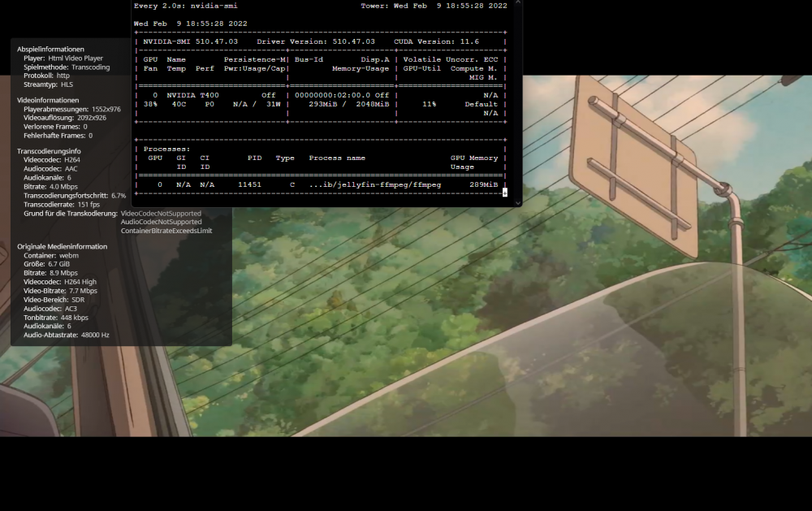Click 'Persistence-M' column header

[x=255, y=59]
